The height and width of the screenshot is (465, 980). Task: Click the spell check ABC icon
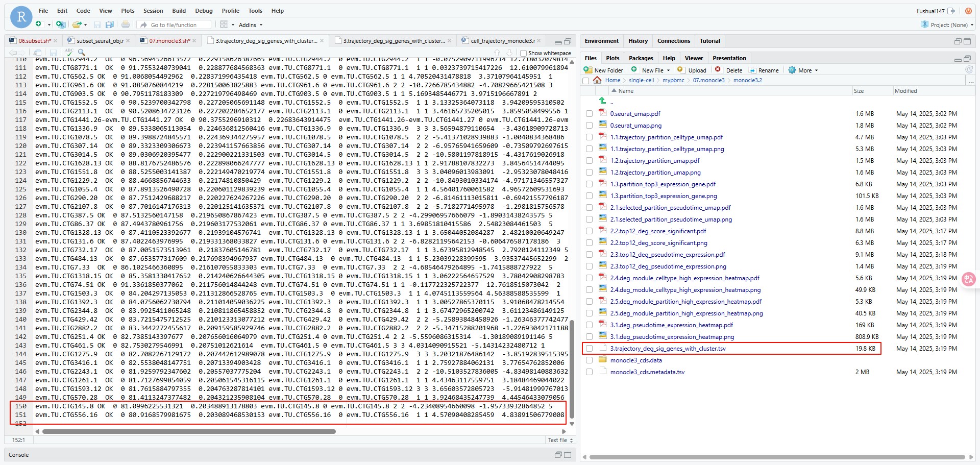(x=69, y=52)
